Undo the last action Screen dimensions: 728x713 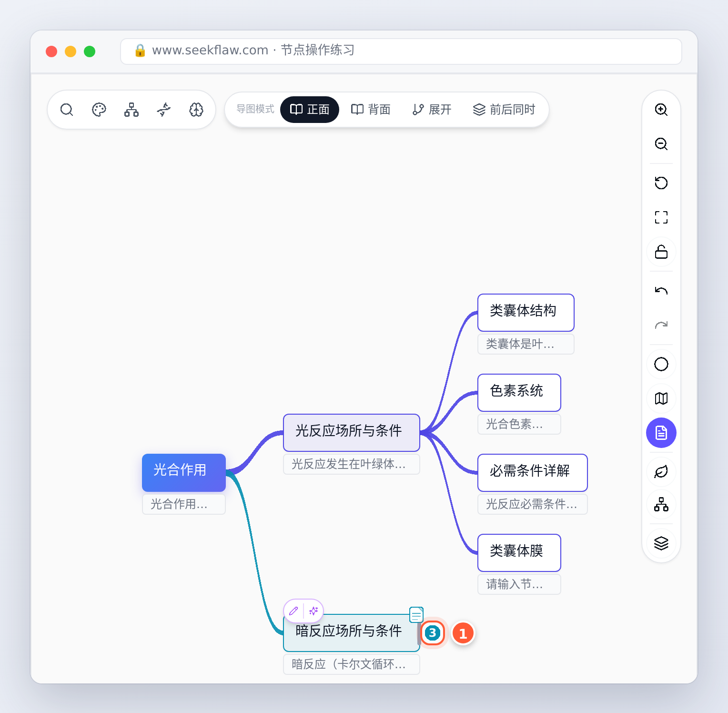pos(661,291)
